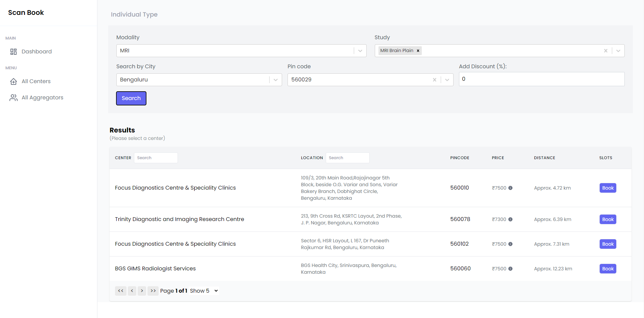Click the Approx. 6.39 km distance

pyautogui.click(x=553, y=219)
